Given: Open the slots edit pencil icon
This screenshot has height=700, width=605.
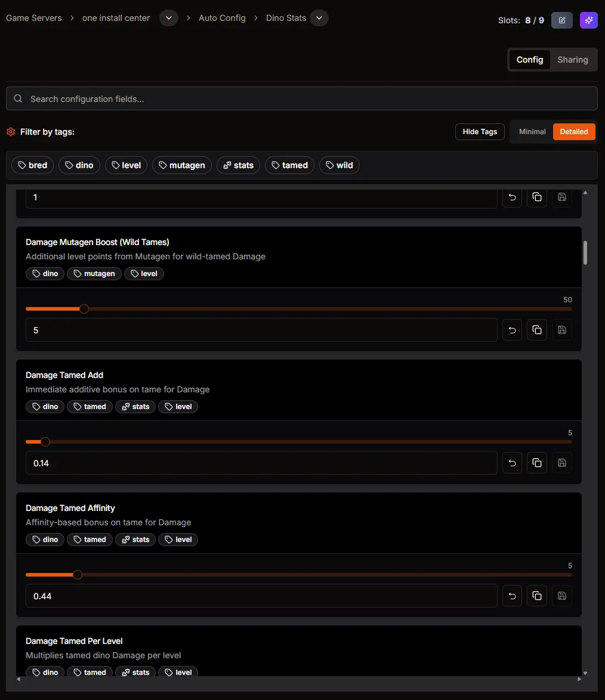Looking at the screenshot, I should pyautogui.click(x=561, y=20).
